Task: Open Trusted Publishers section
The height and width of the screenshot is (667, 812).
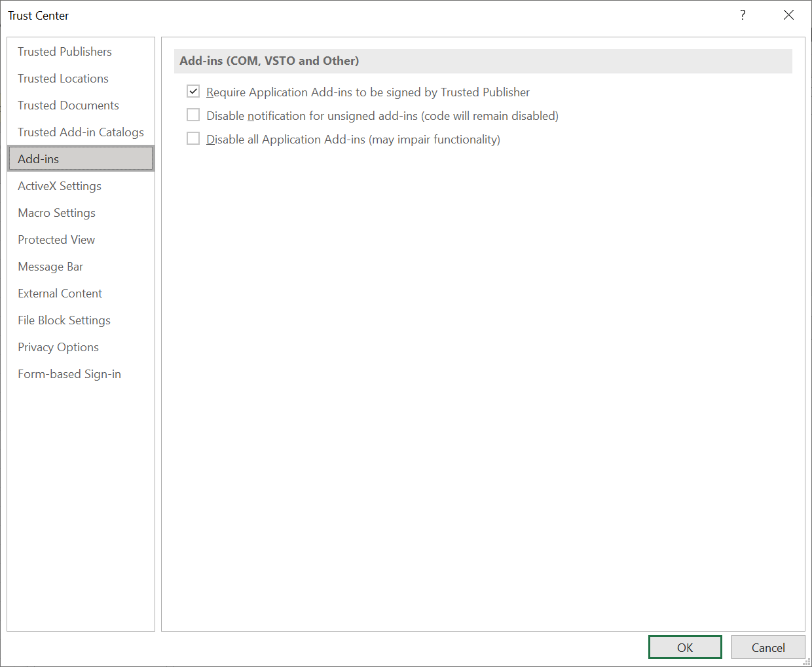Action: coord(81,52)
